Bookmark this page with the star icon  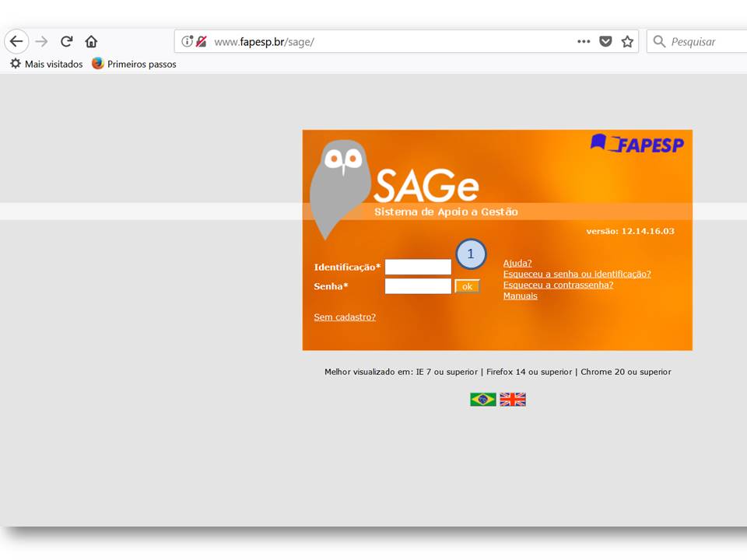tap(627, 41)
